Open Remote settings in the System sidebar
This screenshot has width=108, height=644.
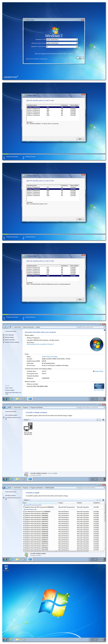click(9, 337)
